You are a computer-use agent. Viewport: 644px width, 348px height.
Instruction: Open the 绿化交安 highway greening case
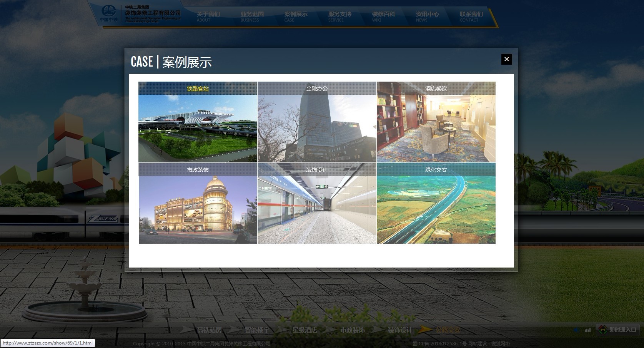coord(436,204)
